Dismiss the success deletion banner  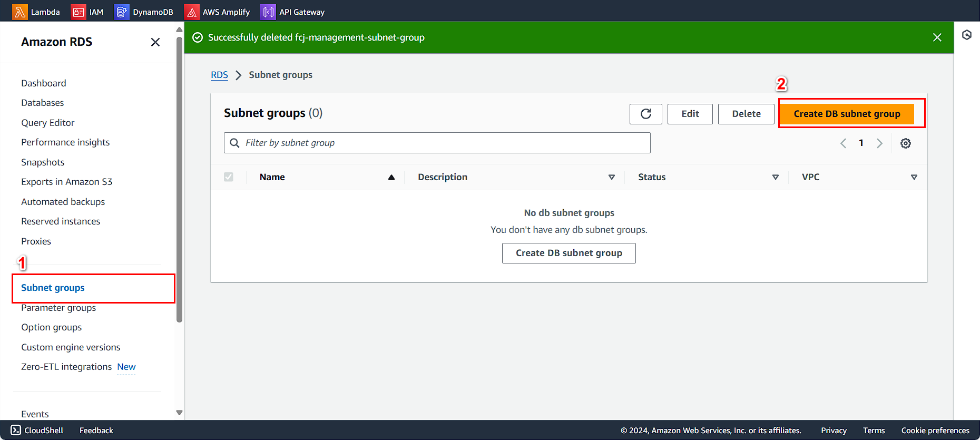tap(937, 37)
